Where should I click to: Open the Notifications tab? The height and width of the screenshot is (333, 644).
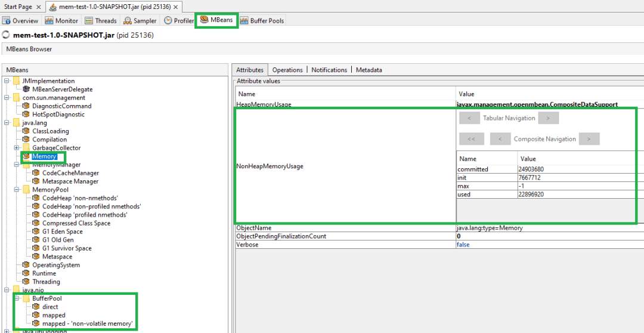pyautogui.click(x=329, y=70)
